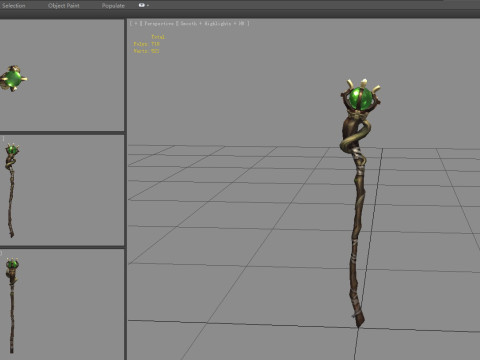480x360 pixels.
Task: Select the staff top-down view thumbnail
Action: click(x=13, y=78)
